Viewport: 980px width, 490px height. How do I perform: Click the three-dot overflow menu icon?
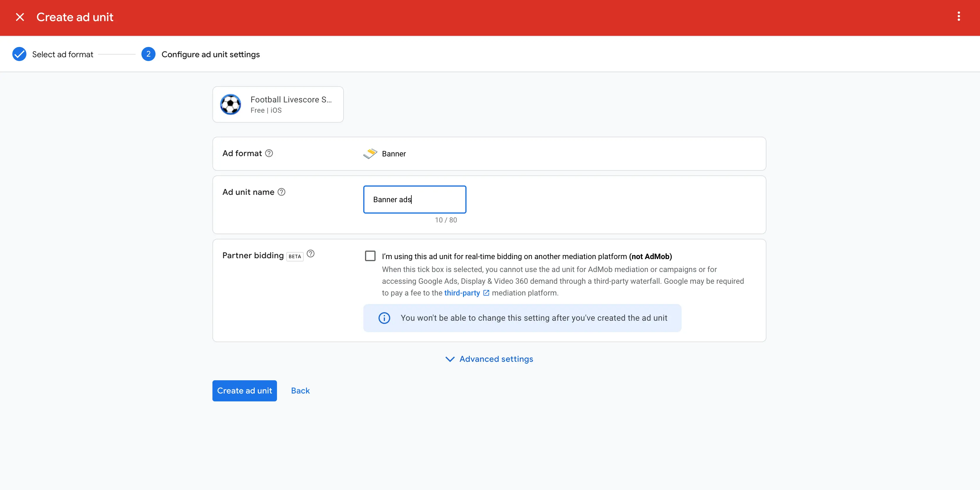[x=959, y=17]
